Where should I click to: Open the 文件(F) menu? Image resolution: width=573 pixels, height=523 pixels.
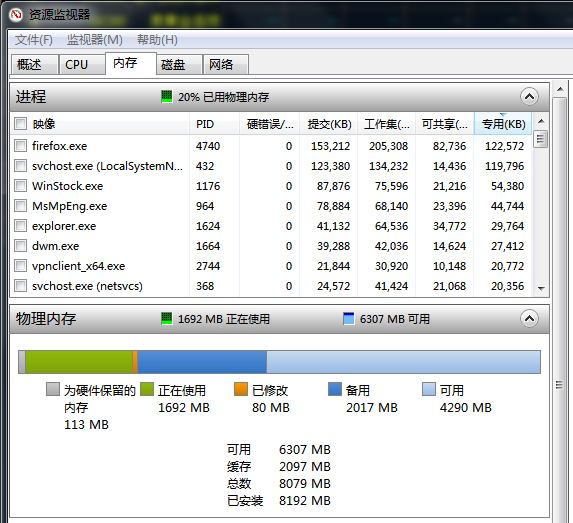coord(34,39)
